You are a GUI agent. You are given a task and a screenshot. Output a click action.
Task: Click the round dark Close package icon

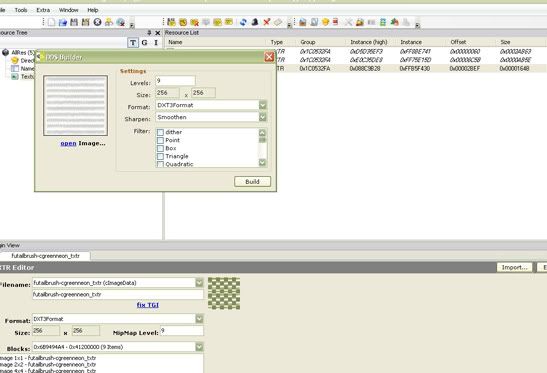pos(97,22)
